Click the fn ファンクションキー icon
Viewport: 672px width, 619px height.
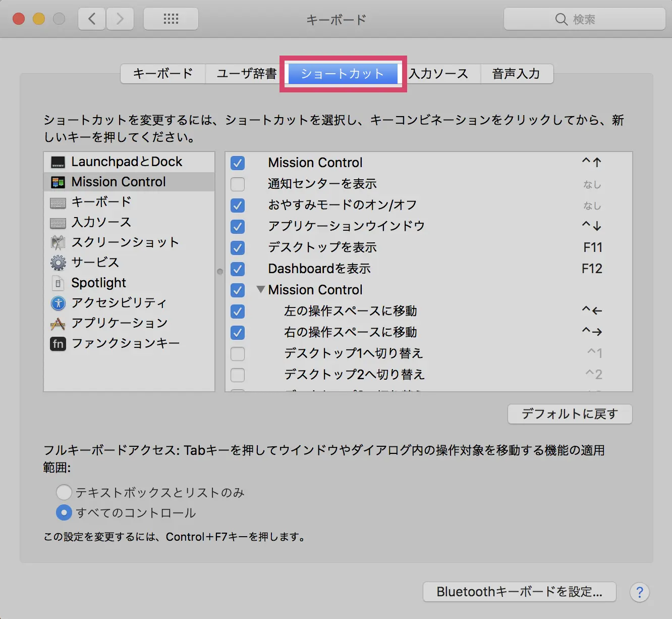click(58, 344)
